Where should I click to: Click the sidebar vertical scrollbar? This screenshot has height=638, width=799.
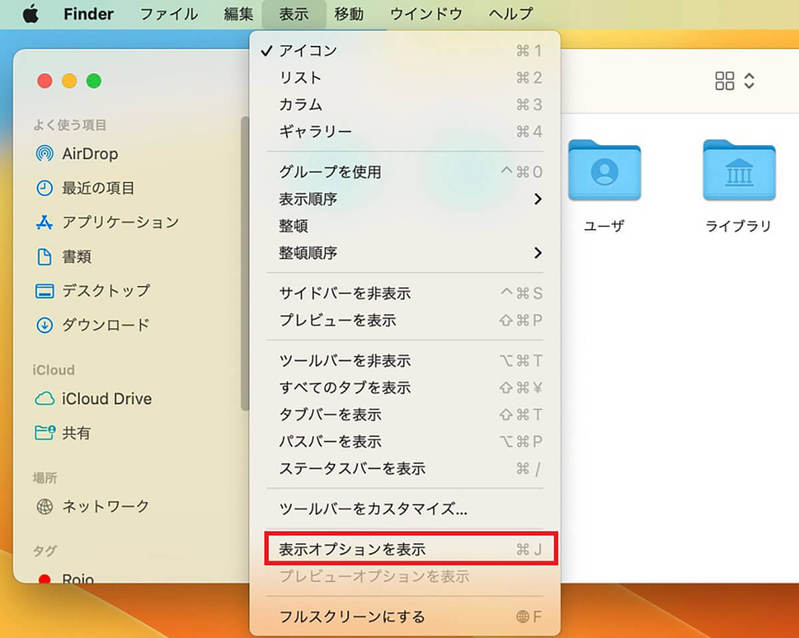tap(245, 263)
